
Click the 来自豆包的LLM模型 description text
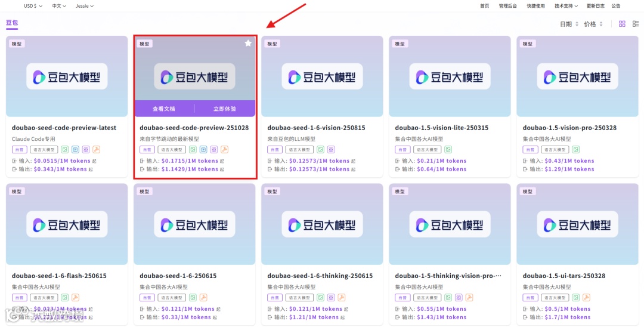(x=291, y=139)
